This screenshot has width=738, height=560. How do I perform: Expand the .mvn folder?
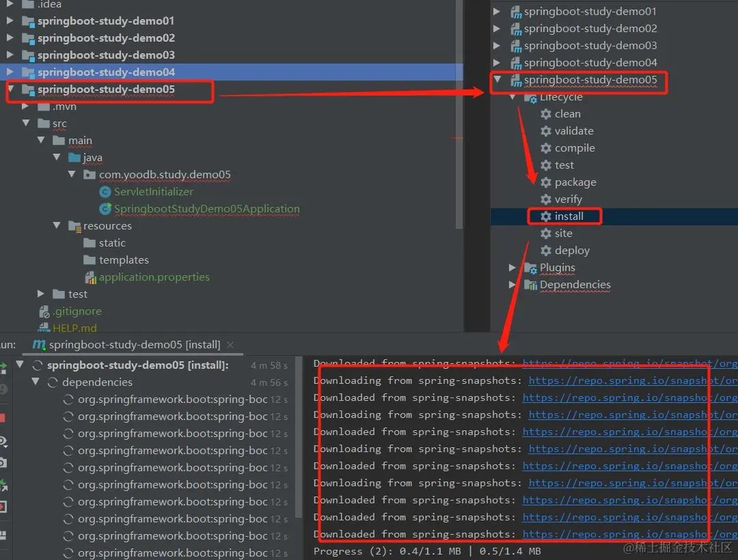click(25, 107)
